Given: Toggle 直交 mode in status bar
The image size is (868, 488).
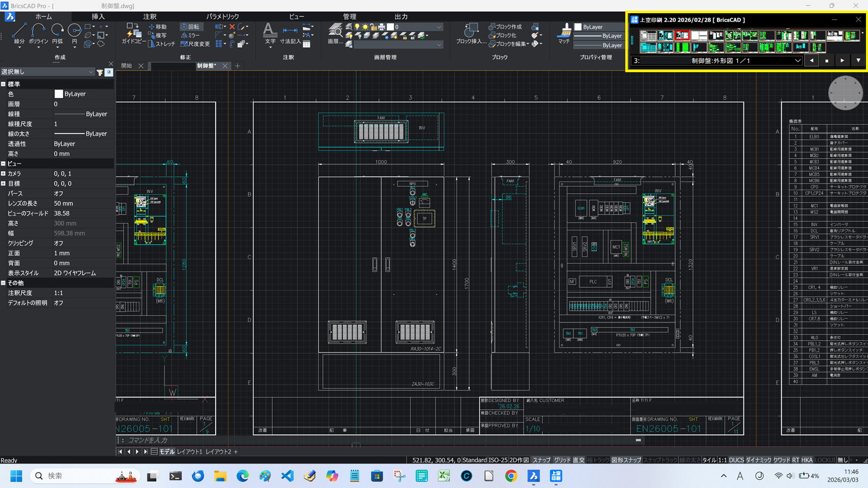Looking at the screenshot, I should (x=578, y=460).
